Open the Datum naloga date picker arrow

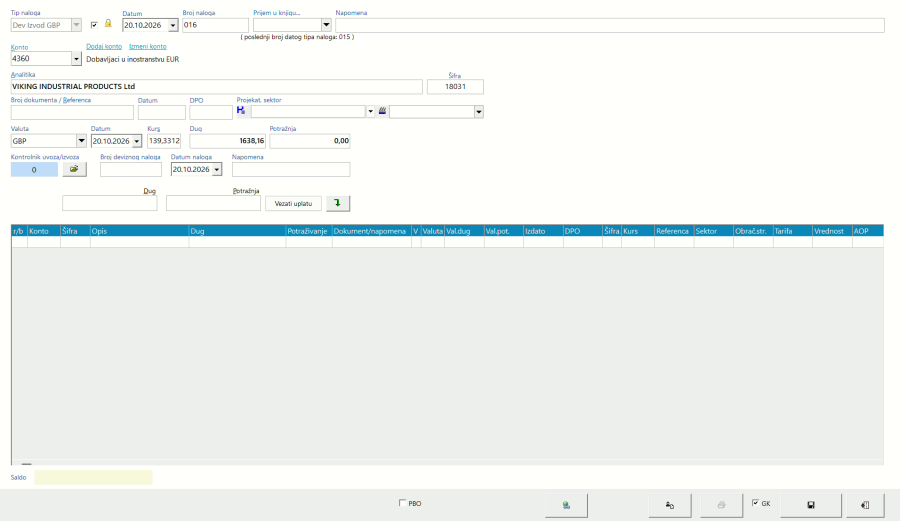(x=217, y=169)
